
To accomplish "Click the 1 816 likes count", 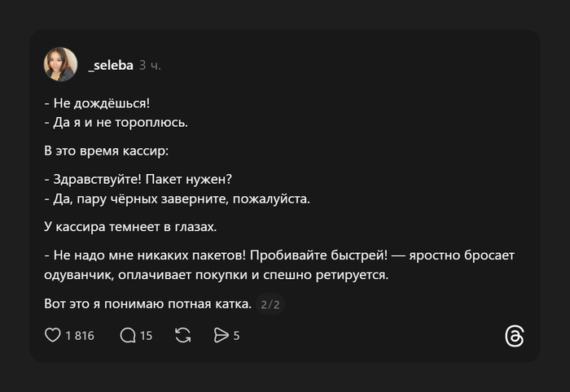I will [80, 335].
